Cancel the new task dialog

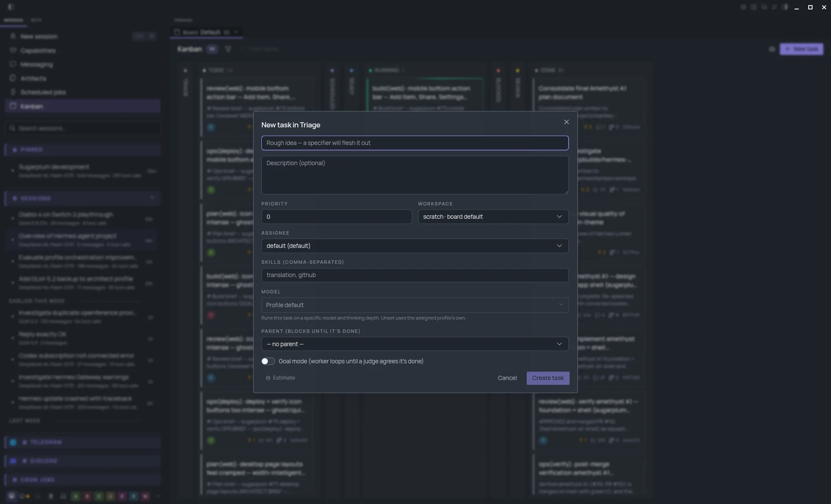click(507, 378)
